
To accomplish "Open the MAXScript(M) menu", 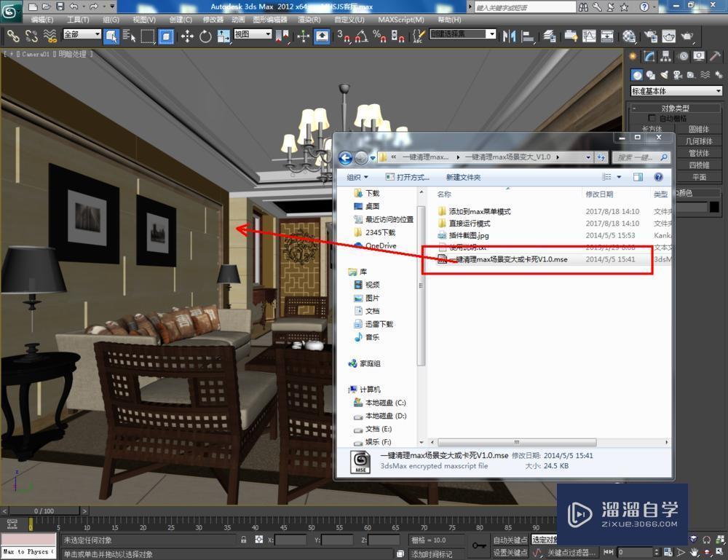I will coord(401,20).
